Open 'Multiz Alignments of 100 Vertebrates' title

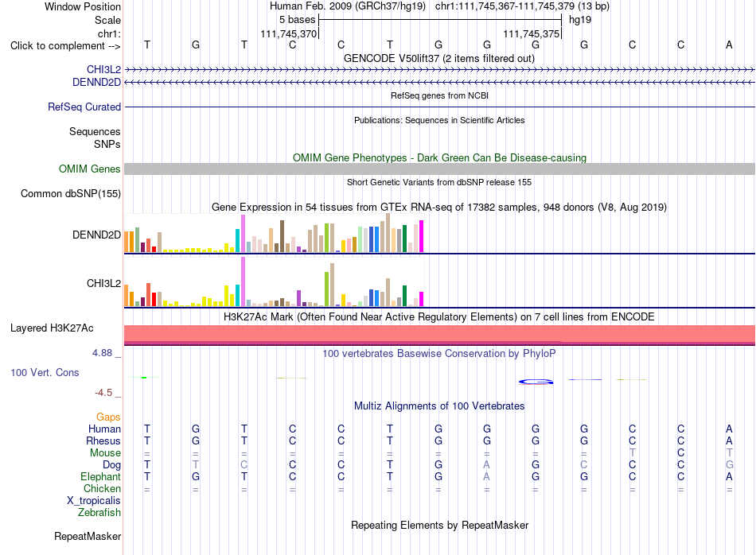pyautogui.click(x=439, y=406)
